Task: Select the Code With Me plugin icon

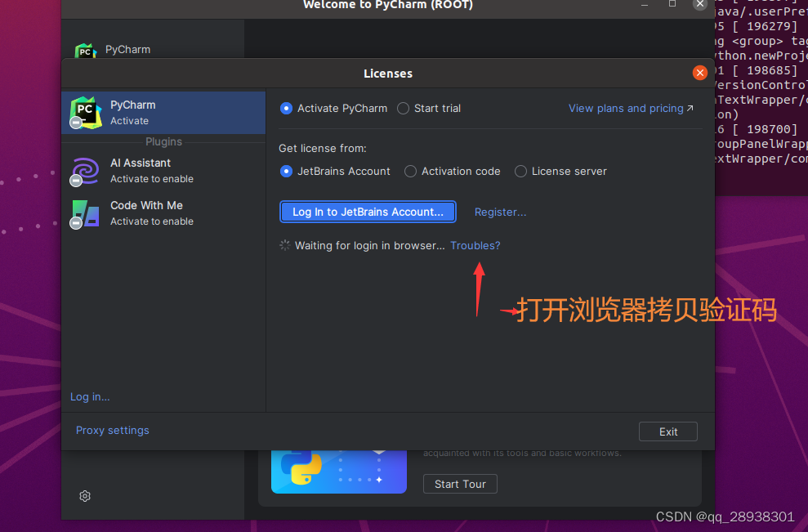Action: coord(86,214)
